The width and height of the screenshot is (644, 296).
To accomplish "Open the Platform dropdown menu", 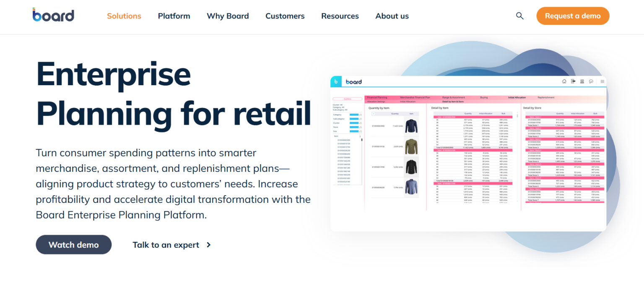I will tap(174, 16).
